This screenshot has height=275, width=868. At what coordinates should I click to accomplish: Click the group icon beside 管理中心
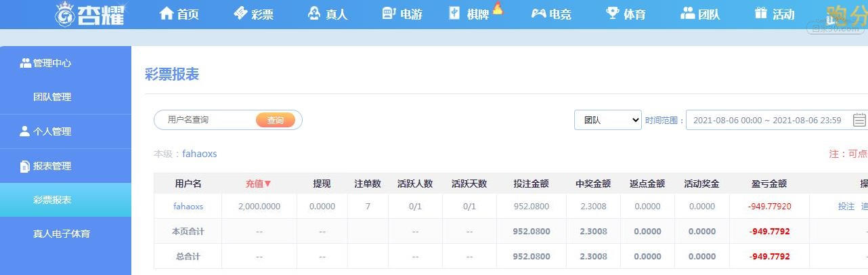26,63
